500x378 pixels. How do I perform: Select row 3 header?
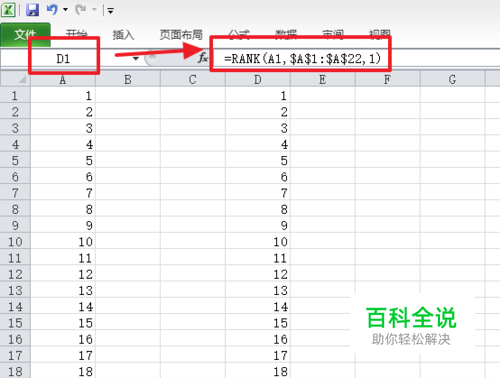click(15, 128)
